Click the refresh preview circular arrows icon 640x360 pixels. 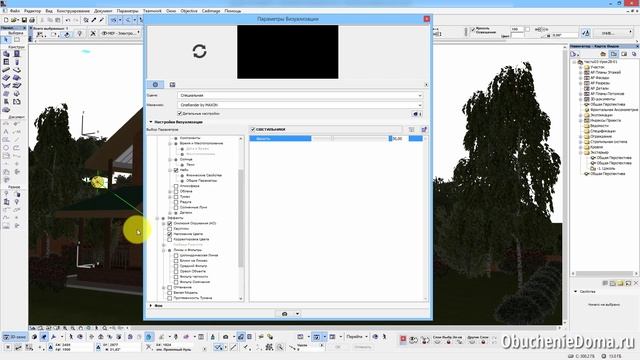coord(199,51)
